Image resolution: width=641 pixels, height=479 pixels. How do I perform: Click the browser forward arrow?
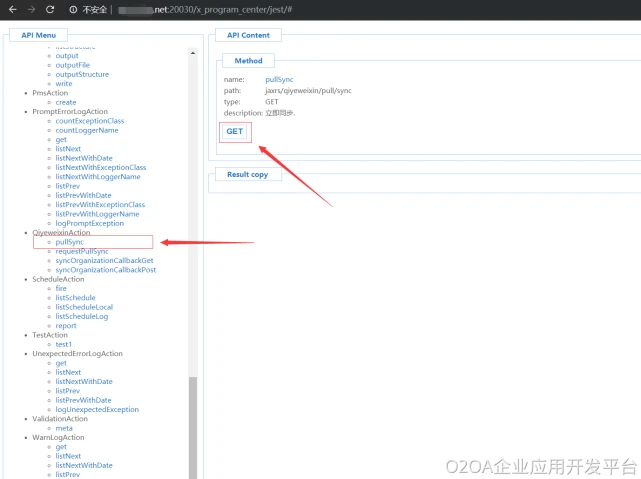point(31,9)
